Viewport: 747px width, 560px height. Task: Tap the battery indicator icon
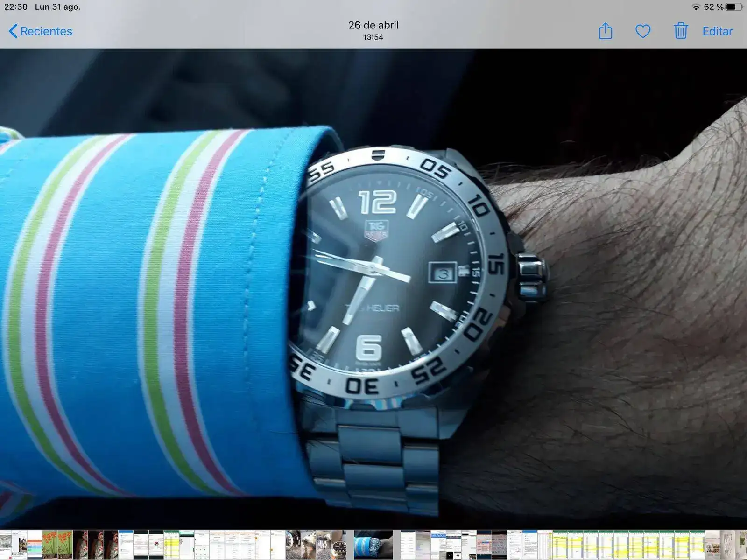pyautogui.click(x=734, y=7)
